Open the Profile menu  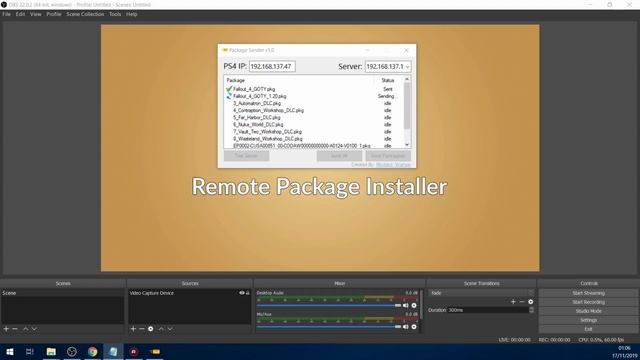click(x=53, y=14)
